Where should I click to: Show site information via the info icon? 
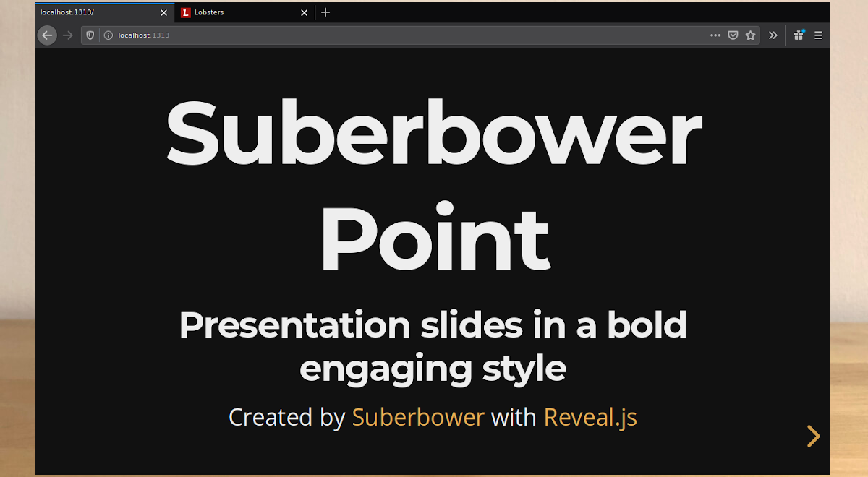tap(109, 35)
